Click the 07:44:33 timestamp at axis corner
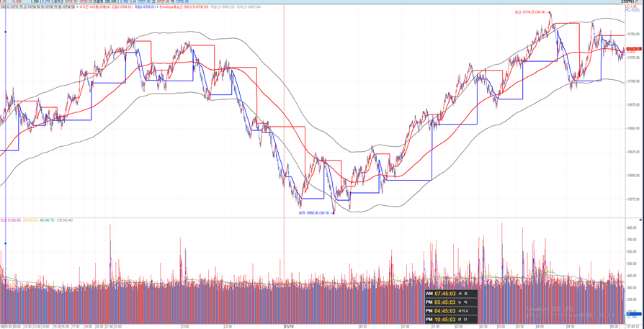Screen dimensions: 644x329 [635, 327]
